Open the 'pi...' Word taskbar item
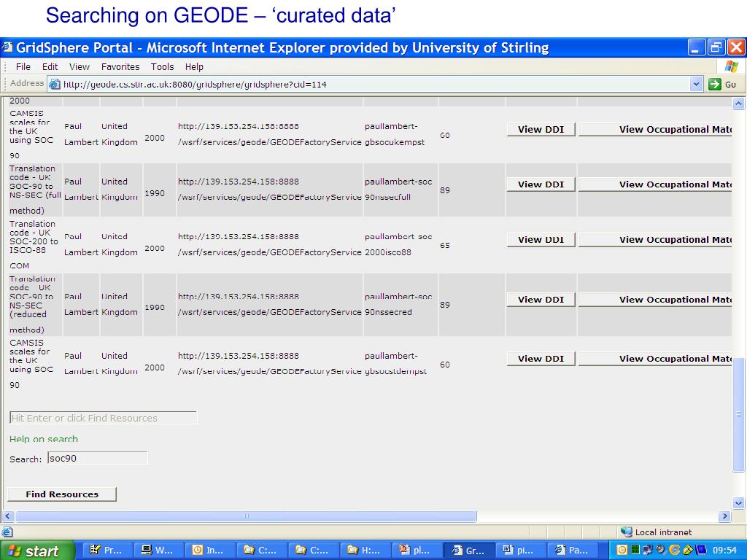 [520, 550]
